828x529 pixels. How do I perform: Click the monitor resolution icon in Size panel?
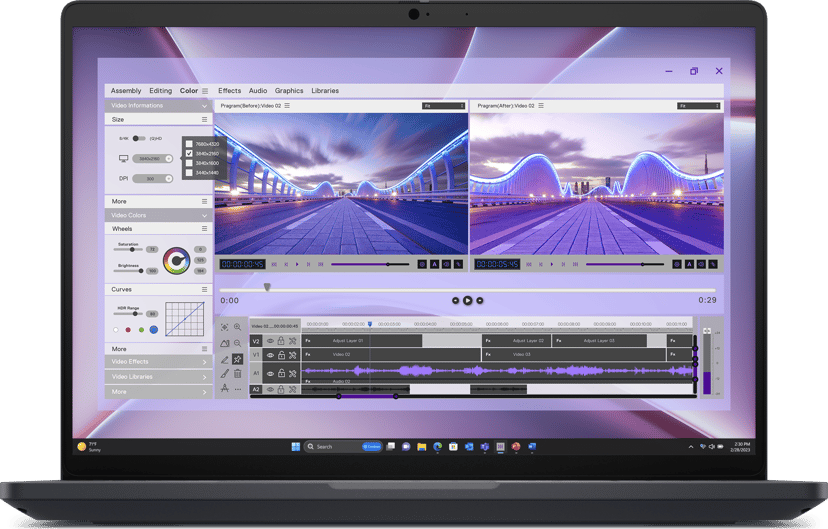tap(124, 158)
